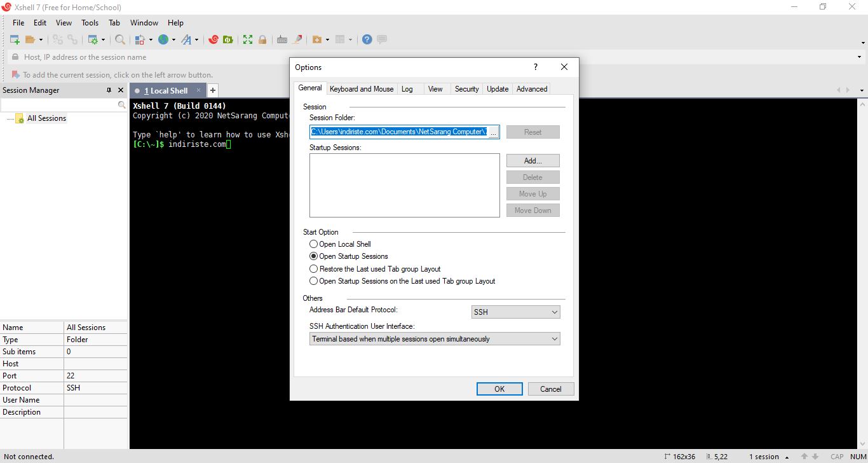Expand the Color Schemes dropdown arrow
Screen dimensions: 868x463
151,39
